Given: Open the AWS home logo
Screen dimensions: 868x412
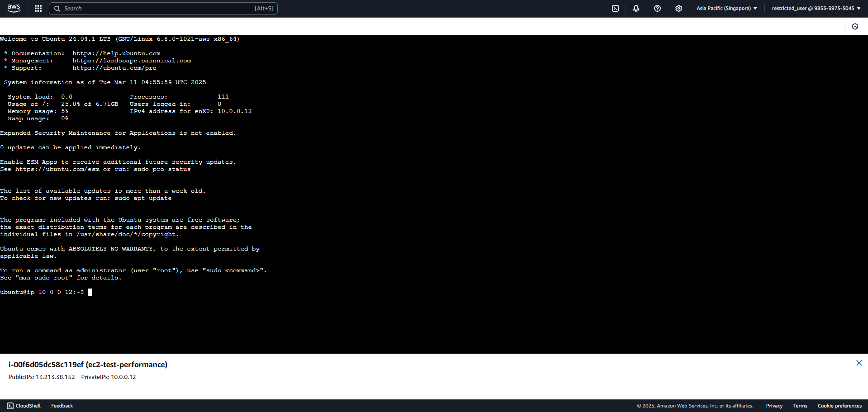Looking at the screenshot, I should (14, 8).
